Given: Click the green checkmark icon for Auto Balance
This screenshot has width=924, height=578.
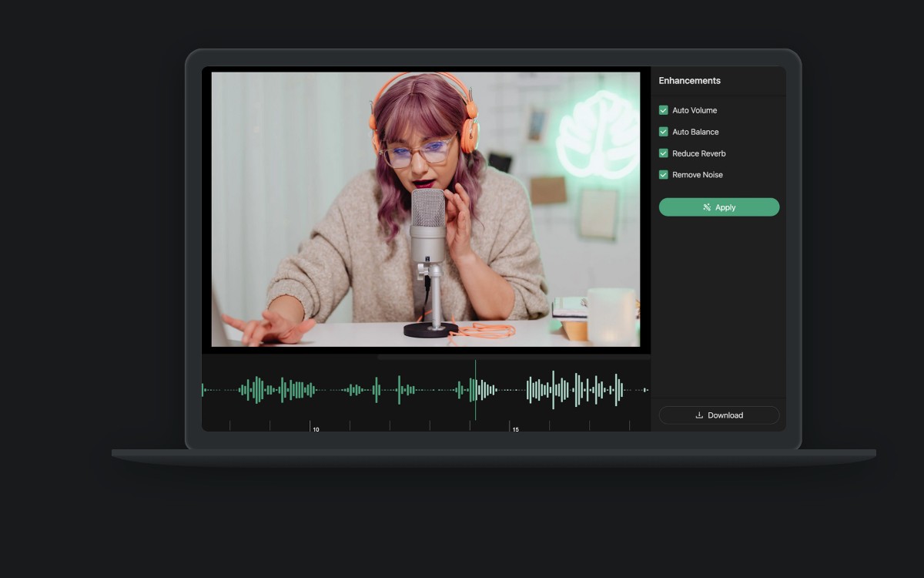Looking at the screenshot, I should point(663,132).
